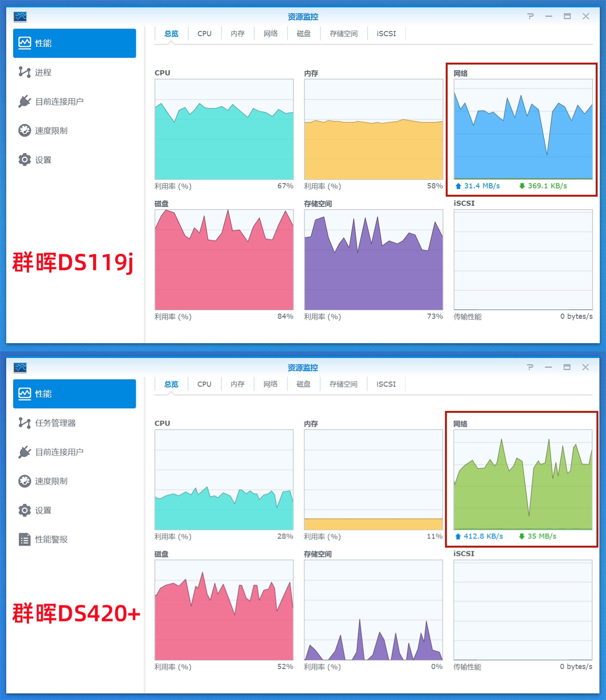Open 速度限制 in the DS119j window
Viewport: 606px width, 700px height.
tap(74, 131)
